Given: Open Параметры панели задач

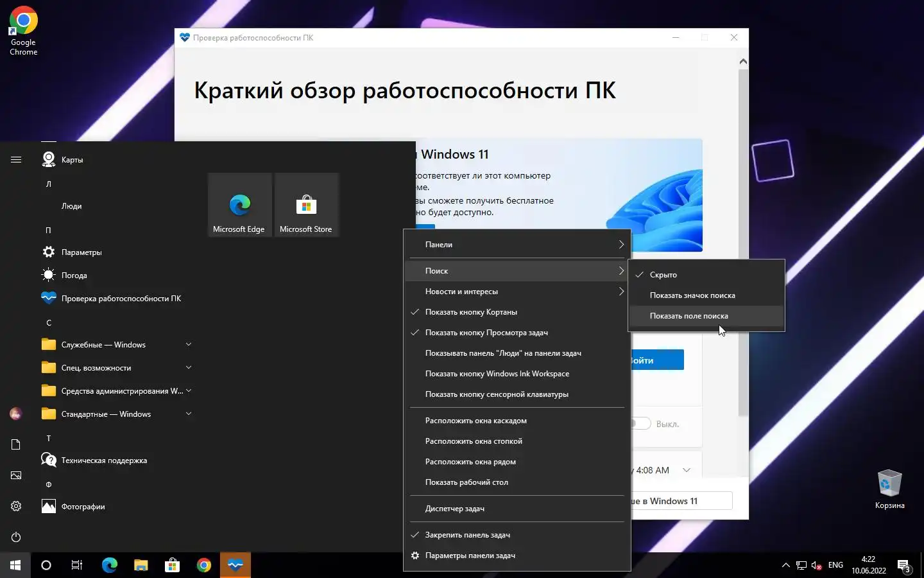Looking at the screenshot, I should pos(517,556).
